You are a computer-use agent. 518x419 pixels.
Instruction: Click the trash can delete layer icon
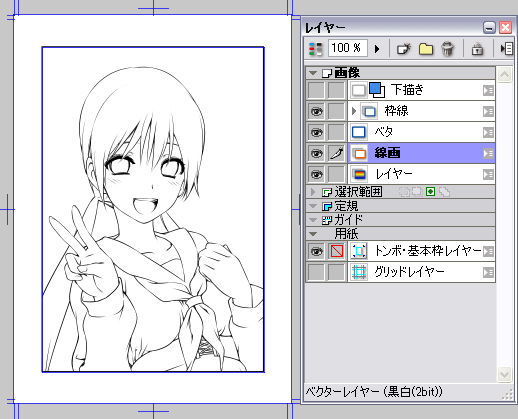[447, 49]
